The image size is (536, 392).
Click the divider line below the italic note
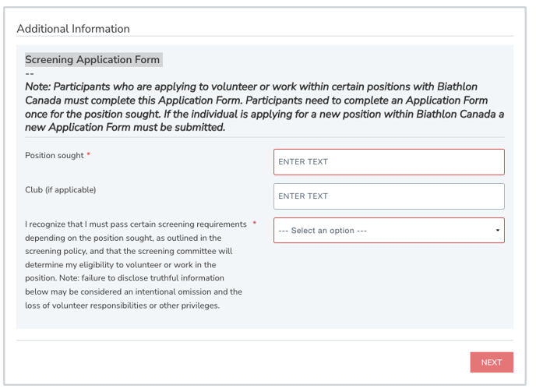(x=265, y=137)
